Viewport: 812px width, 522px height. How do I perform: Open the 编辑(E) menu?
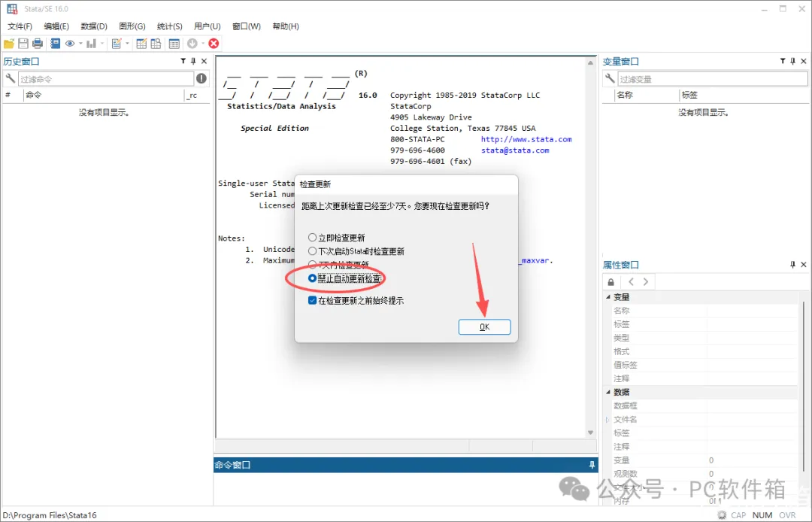coord(56,26)
